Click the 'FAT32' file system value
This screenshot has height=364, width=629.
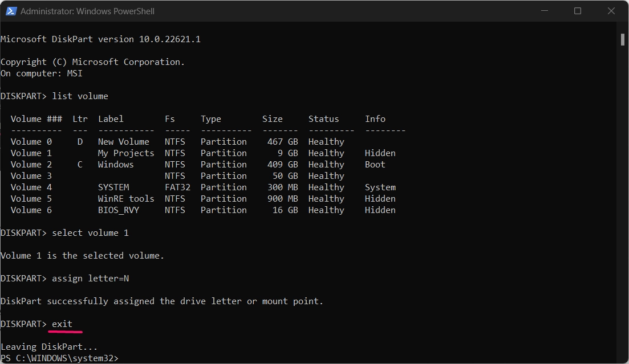coord(178,187)
